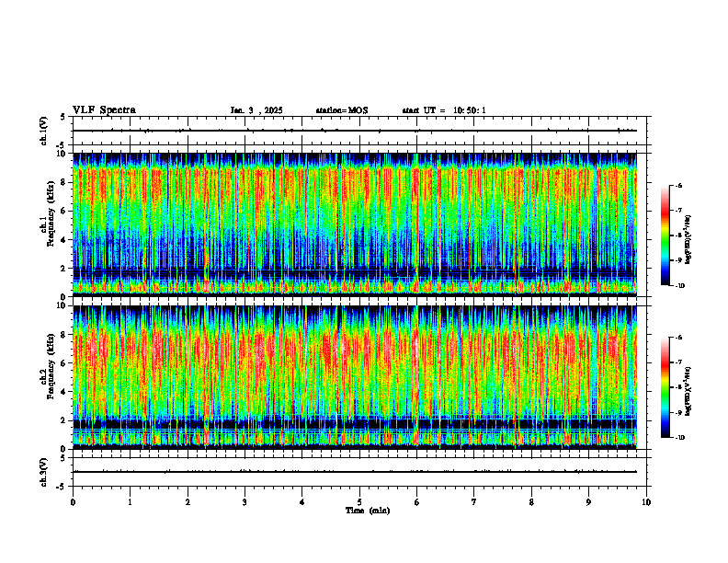Select the ch.1 colorbar "log(PSD)" unit label
This screenshot has width=728, height=563.
(688, 239)
